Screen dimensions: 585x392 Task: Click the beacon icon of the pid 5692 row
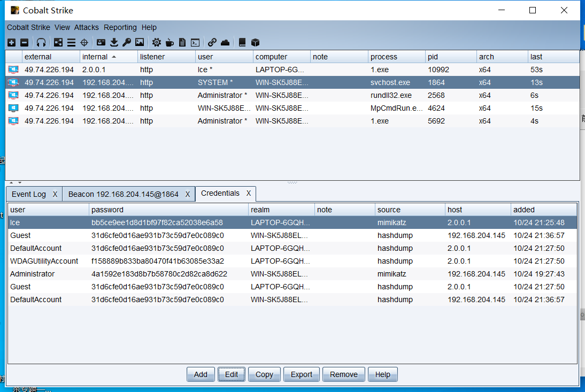13,121
